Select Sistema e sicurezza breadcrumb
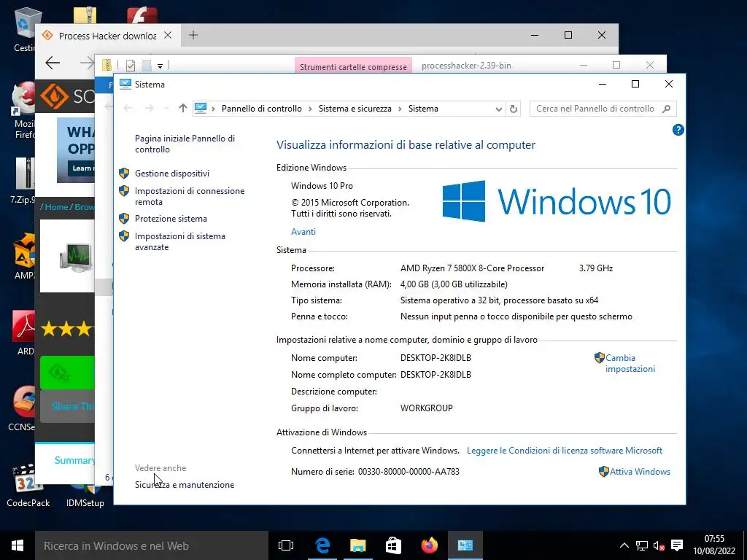Image resolution: width=747 pixels, height=560 pixels. [355, 109]
